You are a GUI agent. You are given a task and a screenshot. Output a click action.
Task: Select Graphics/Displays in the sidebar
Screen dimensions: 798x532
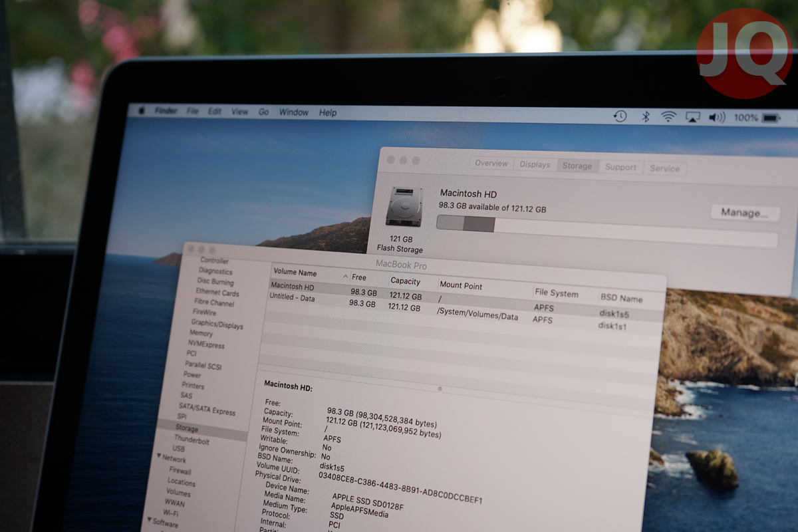coord(217,324)
